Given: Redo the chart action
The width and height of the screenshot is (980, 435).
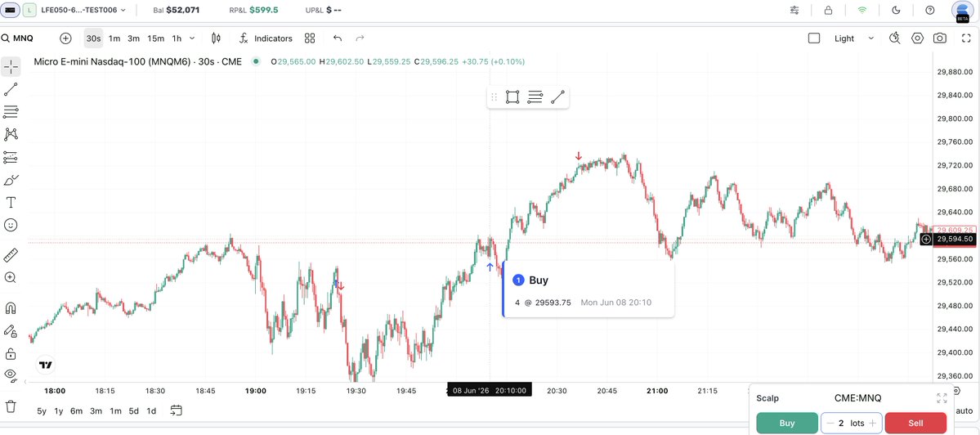Looking at the screenshot, I should [x=360, y=38].
